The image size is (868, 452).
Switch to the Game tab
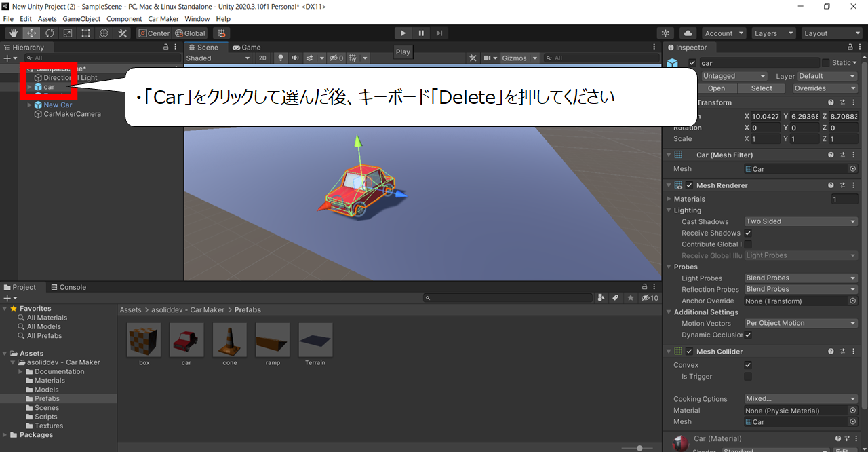pos(247,48)
